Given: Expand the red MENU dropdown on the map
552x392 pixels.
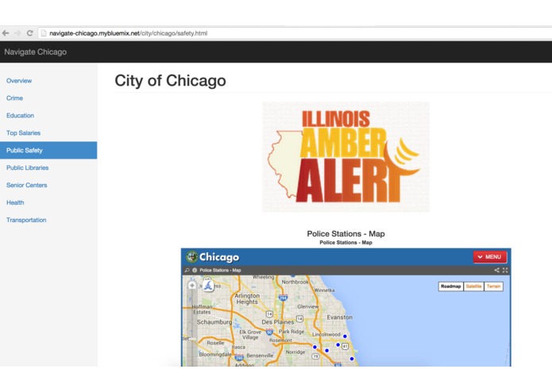Looking at the screenshot, I should pyautogui.click(x=490, y=257).
